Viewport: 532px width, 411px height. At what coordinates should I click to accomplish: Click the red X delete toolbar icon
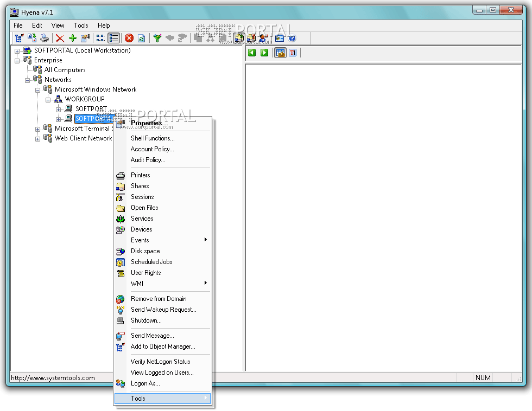tap(60, 38)
